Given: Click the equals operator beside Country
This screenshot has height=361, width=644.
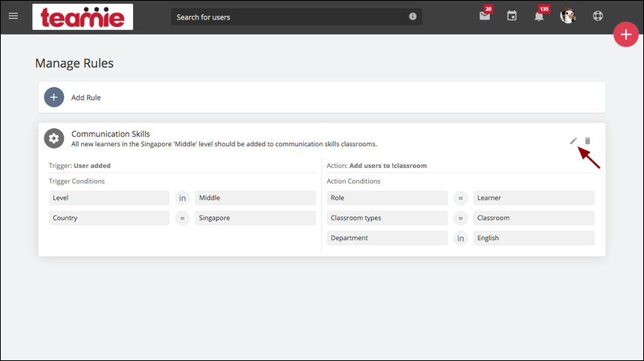Looking at the screenshot, I should (x=183, y=218).
